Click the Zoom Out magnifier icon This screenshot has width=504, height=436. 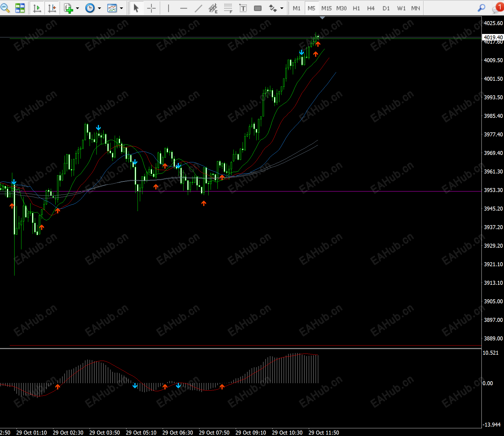(x=5, y=8)
